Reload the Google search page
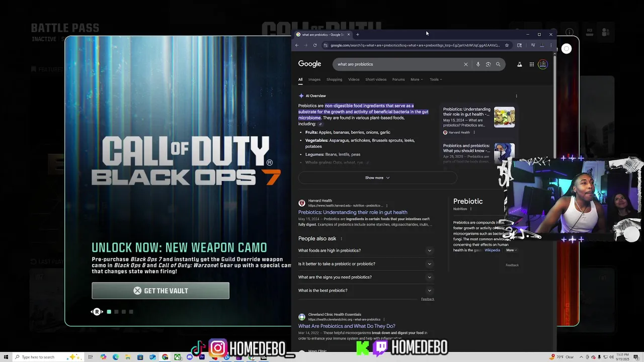The height and width of the screenshot is (362, 644). click(315, 45)
